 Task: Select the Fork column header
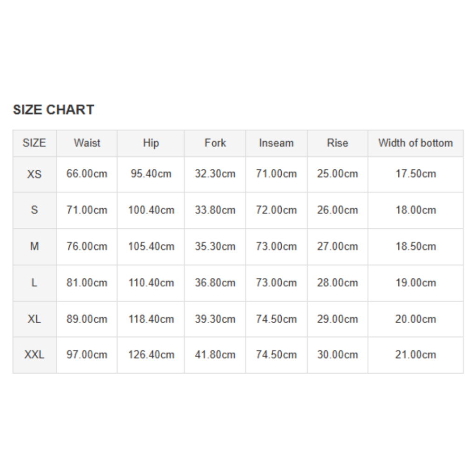click(x=215, y=143)
